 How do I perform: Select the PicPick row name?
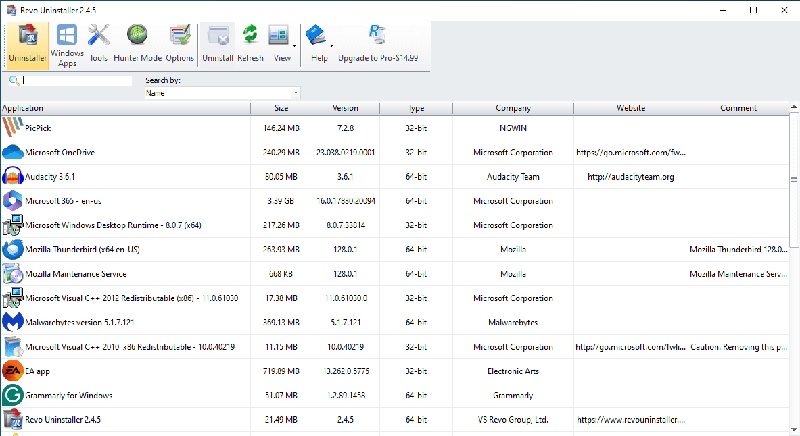click(38, 128)
